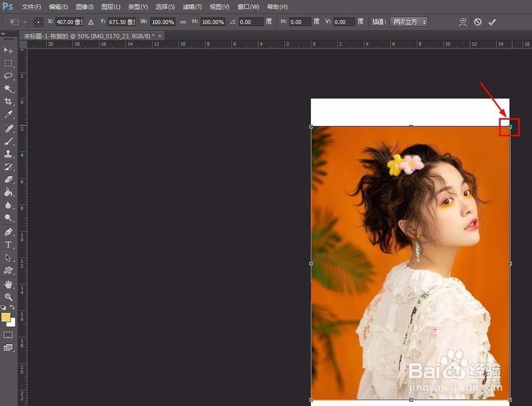Image resolution: width=532 pixels, height=406 pixels.
Task: Open the 帮助(H) menu
Action: click(x=277, y=7)
